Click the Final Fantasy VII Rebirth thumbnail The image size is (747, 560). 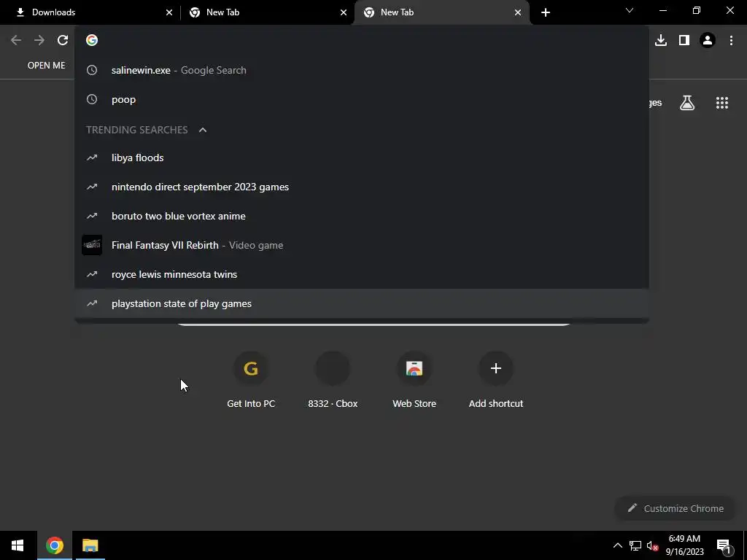click(x=92, y=245)
